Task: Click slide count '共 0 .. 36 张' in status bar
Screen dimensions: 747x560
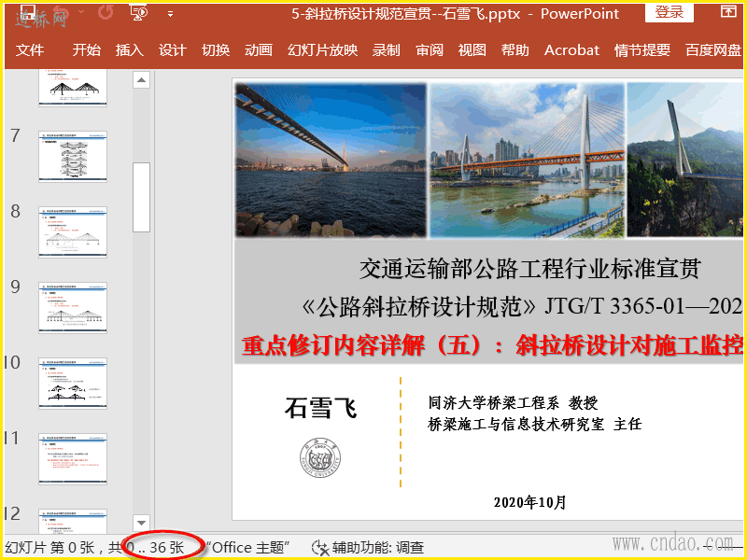Action: [x=146, y=548]
